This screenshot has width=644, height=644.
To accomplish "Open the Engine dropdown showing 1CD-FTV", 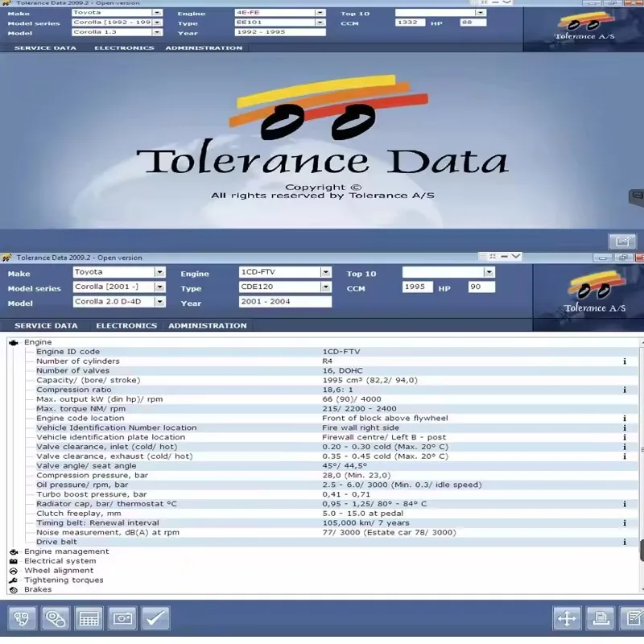I will [x=326, y=272].
